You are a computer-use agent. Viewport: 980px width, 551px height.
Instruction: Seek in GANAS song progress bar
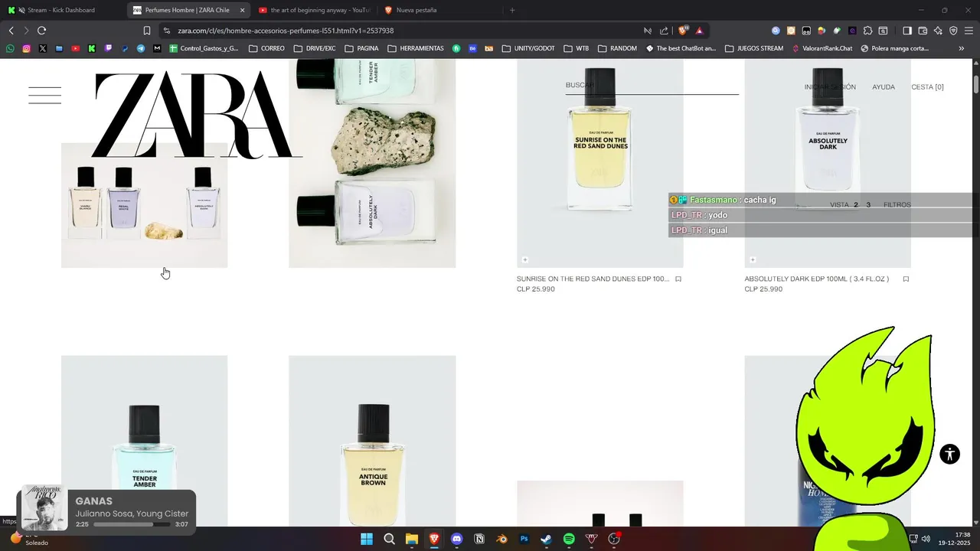tap(132, 524)
